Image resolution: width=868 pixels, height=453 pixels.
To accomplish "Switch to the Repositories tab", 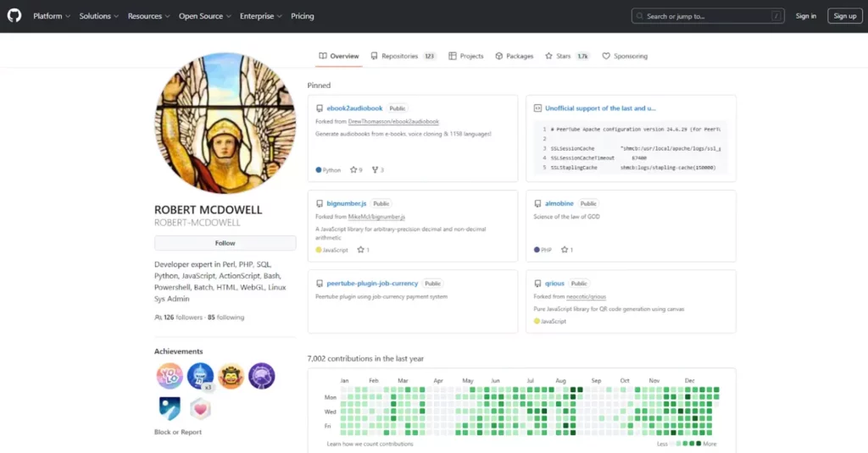I will [403, 56].
